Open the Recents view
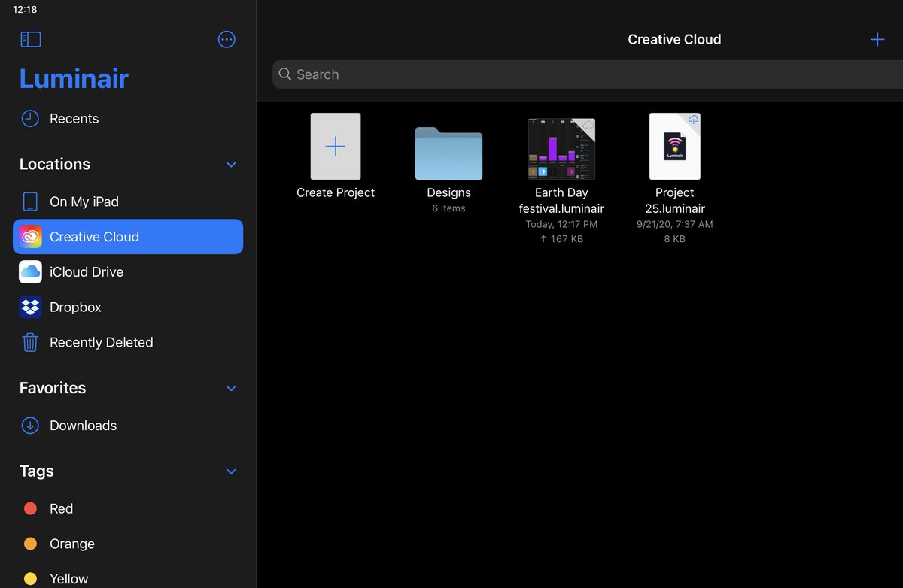This screenshot has width=903, height=588. pyautogui.click(x=129, y=118)
